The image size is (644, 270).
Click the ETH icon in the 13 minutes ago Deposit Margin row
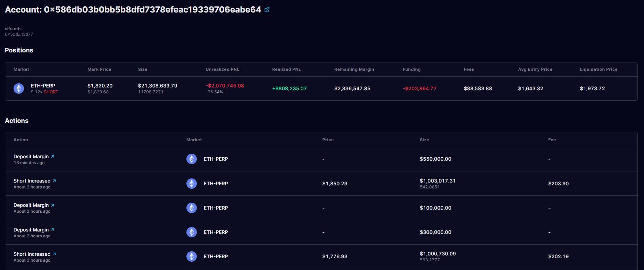192,159
